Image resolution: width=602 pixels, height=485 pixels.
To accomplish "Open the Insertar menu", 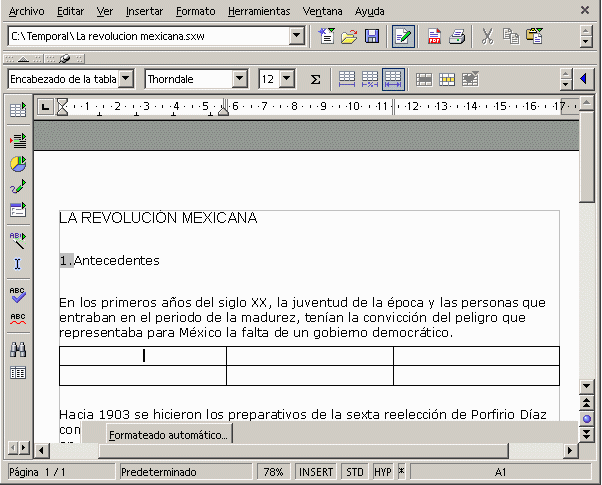I will 144,11.
